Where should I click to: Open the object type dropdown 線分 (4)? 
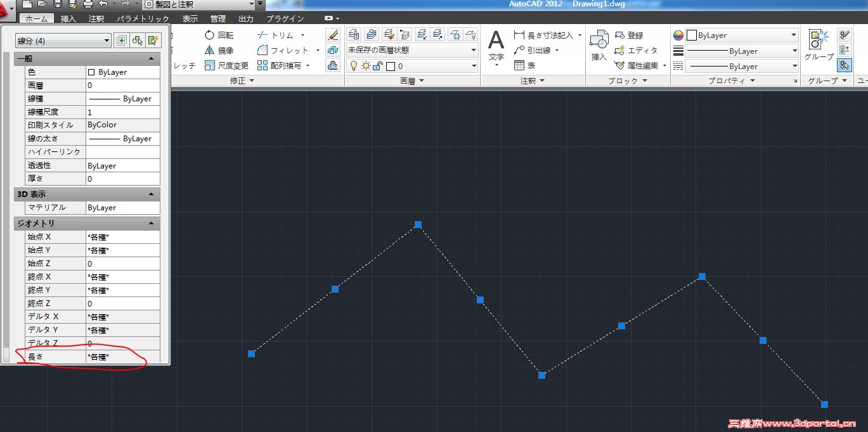(63, 41)
